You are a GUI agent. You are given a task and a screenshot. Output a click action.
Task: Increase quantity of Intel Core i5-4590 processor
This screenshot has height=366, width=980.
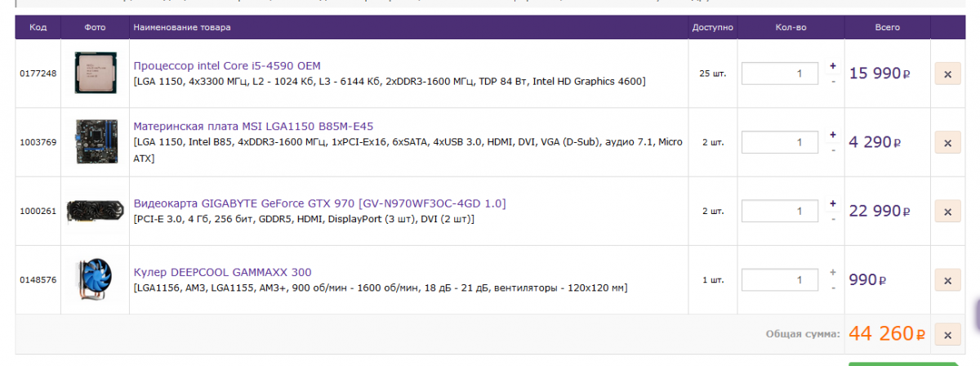click(x=833, y=66)
